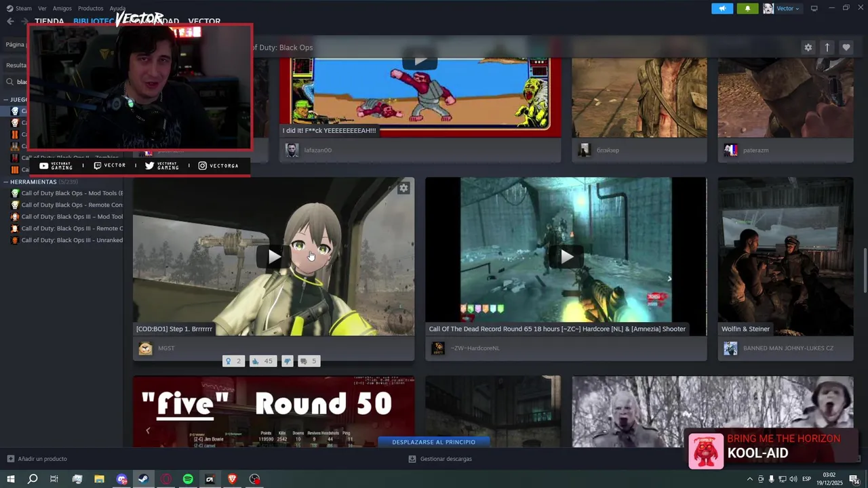The width and height of the screenshot is (868, 488).
Task: Open the Wolfin & Steiner screenshot
Action: [x=786, y=256]
